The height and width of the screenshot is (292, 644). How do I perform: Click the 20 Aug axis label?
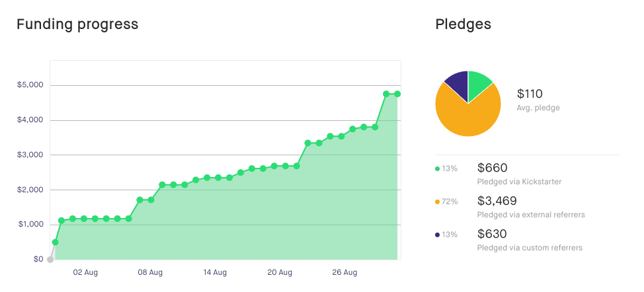tap(280, 272)
